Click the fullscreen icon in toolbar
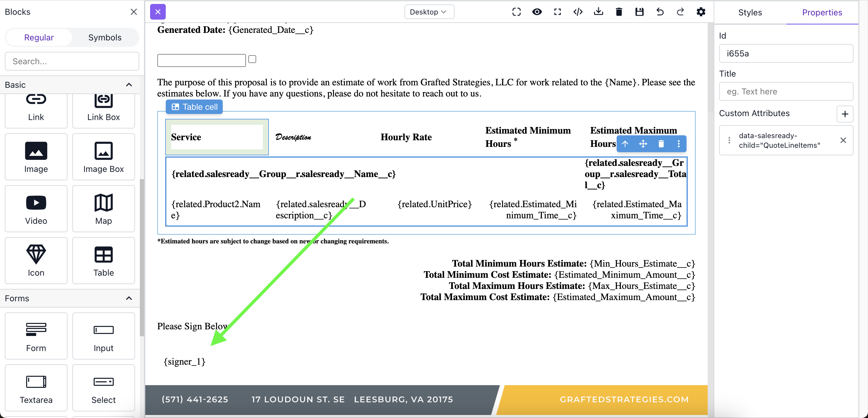 (557, 12)
